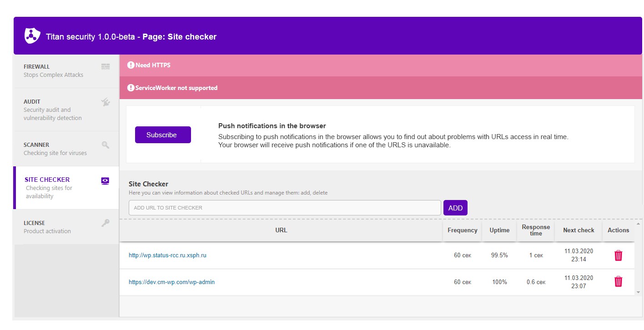The image size is (644, 330).
Task: Click the Titan security shield logo
Action: 32,35
